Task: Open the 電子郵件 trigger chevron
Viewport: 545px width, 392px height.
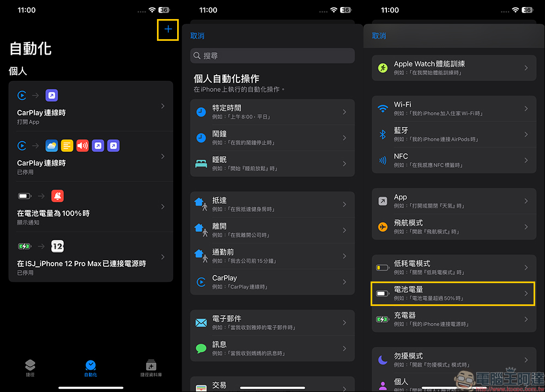Action: click(344, 322)
